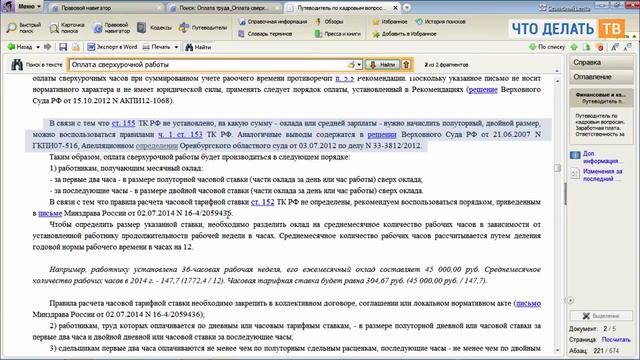Open the Кодексы section
Image resolution: width=640 pixels, height=360 pixels.
[155, 28]
